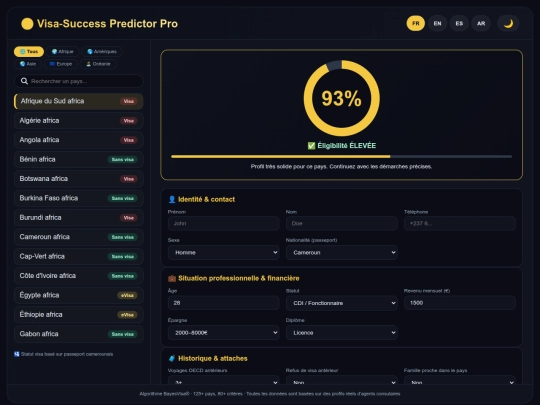Viewport: 540px width, 405px height.
Task: Open the Diplôme dropdown
Action: [342, 333]
